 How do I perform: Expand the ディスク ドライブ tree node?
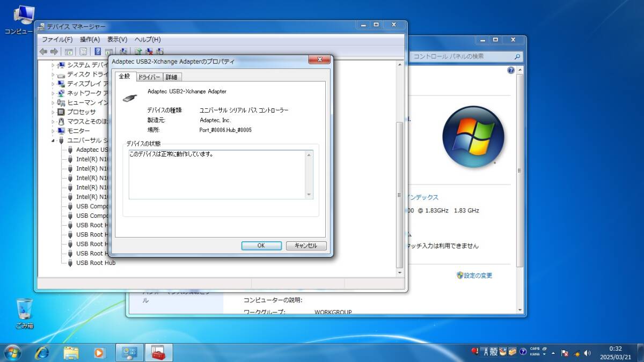click(x=53, y=75)
